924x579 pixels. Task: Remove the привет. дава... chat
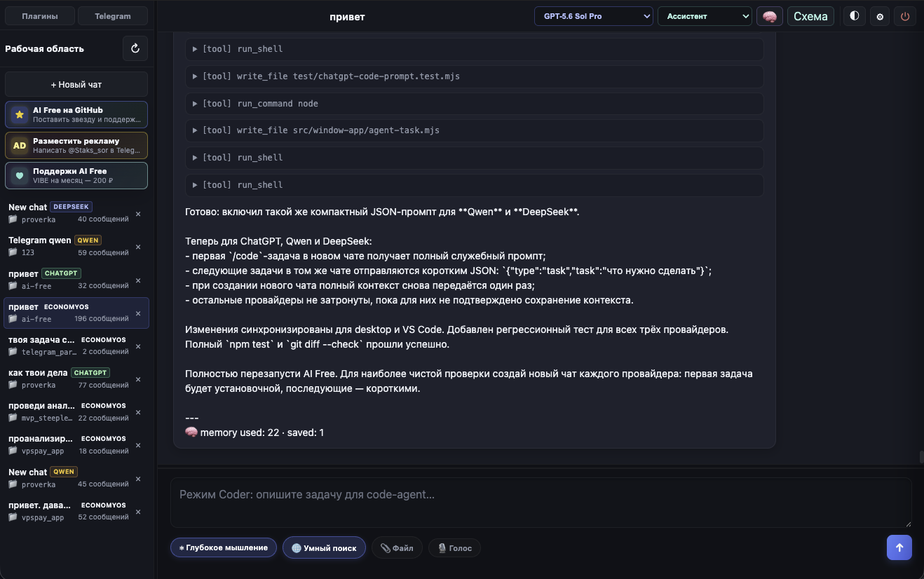(138, 512)
